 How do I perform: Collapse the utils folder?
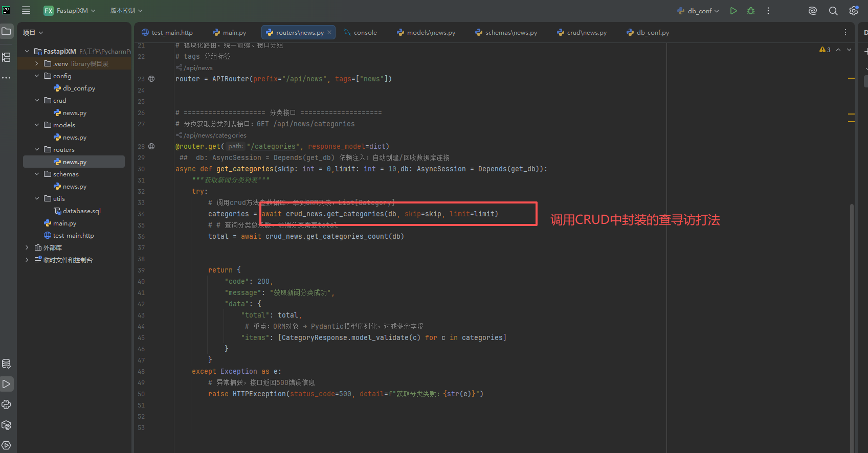37,198
